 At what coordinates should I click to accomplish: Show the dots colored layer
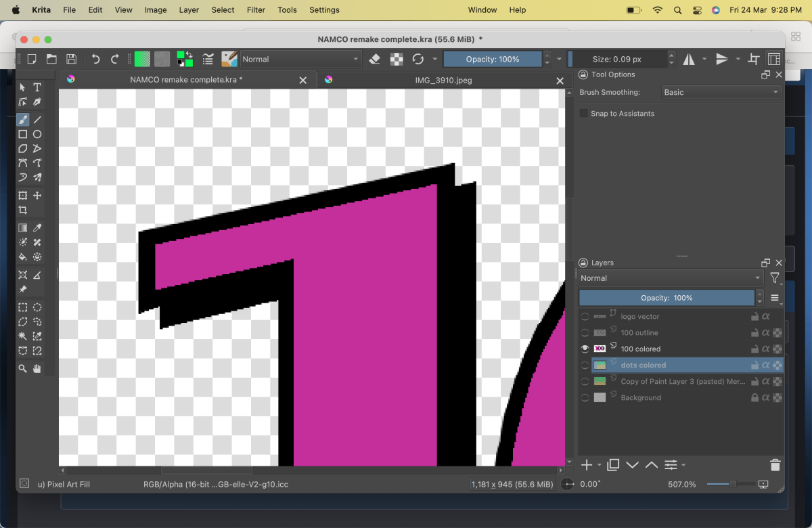click(585, 366)
